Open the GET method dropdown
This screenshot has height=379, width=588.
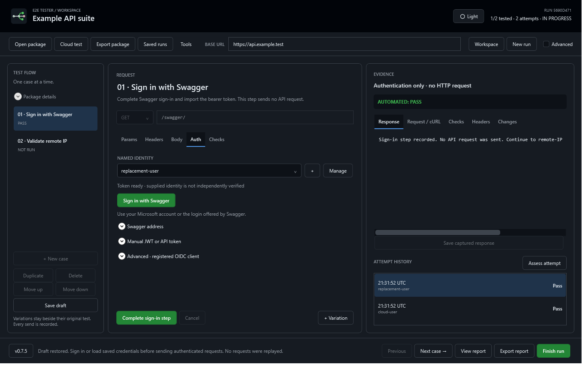point(135,118)
